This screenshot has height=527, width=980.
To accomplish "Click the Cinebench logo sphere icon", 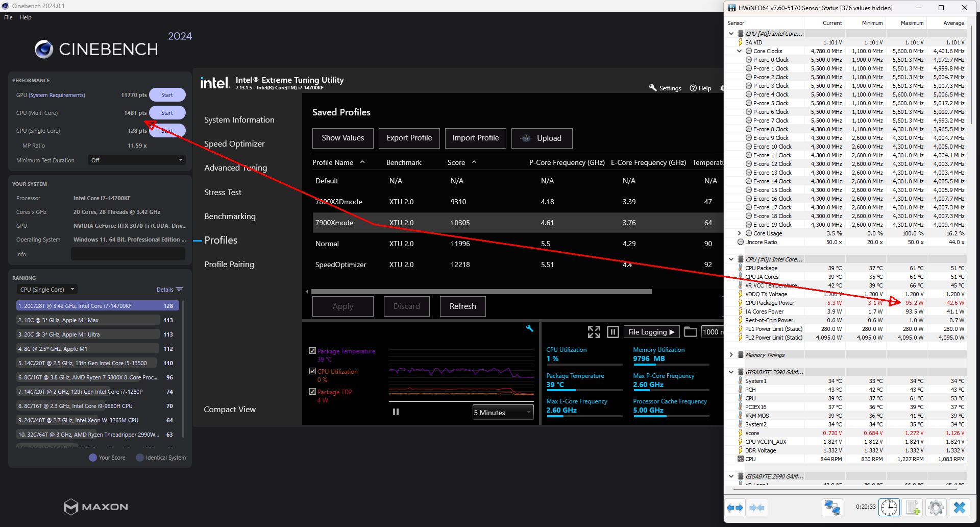I will coord(44,49).
